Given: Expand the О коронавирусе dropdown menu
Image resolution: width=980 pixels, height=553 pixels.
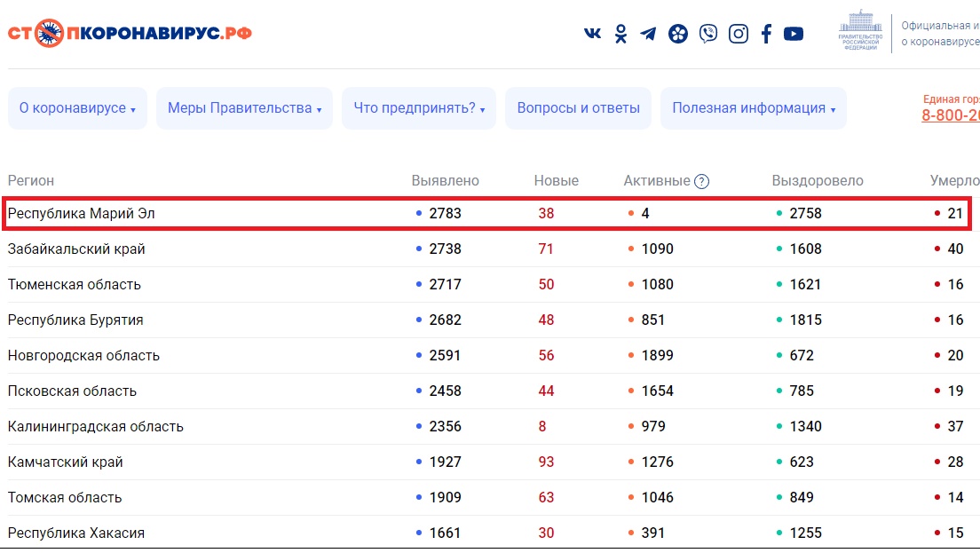Looking at the screenshot, I should (x=77, y=108).
